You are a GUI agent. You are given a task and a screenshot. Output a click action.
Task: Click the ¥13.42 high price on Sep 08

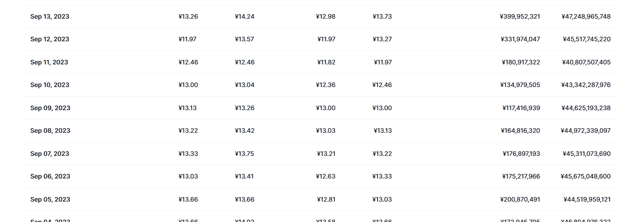pyautogui.click(x=245, y=131)
